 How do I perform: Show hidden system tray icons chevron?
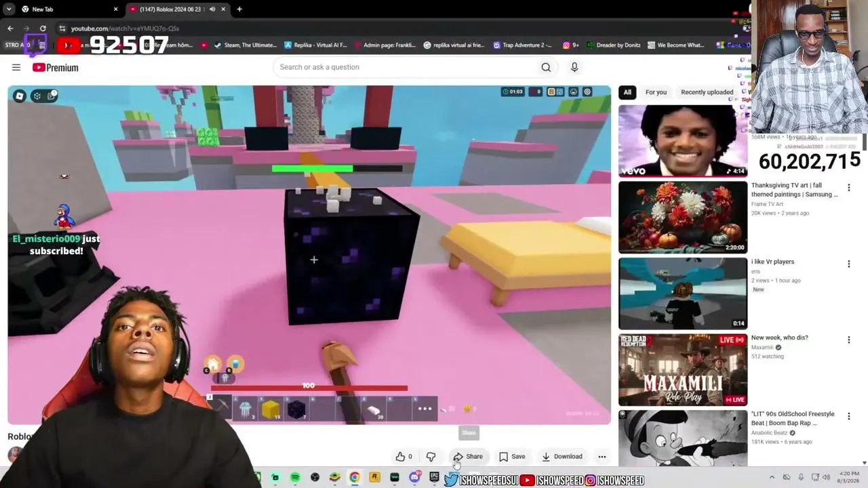coord(772,477)
